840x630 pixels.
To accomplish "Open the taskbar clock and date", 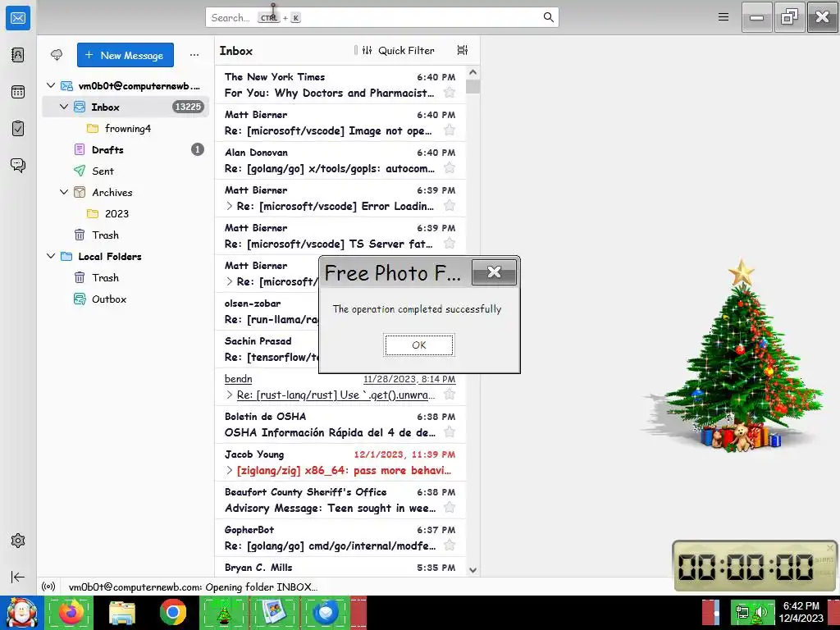I will [x=801, y=612].
